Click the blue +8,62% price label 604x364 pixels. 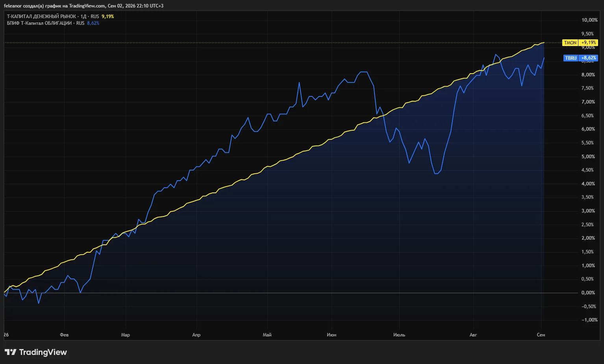click(588, 58)
